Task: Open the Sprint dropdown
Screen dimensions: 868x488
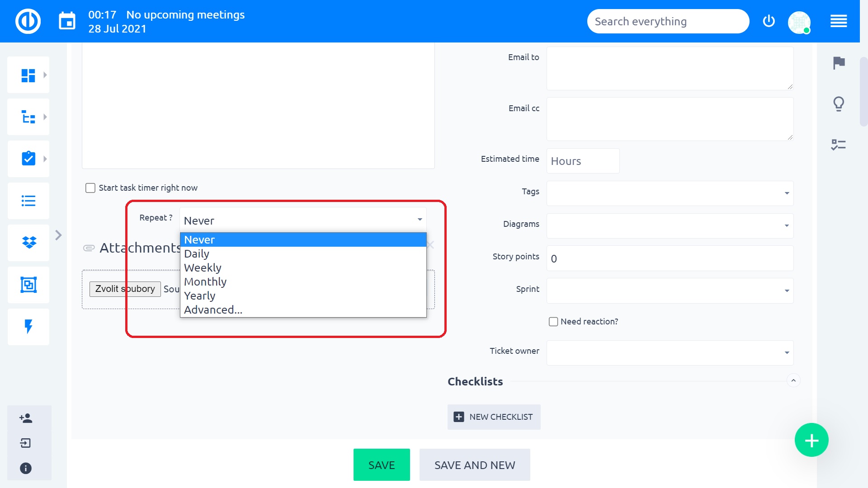Action: tap(670, 291)
